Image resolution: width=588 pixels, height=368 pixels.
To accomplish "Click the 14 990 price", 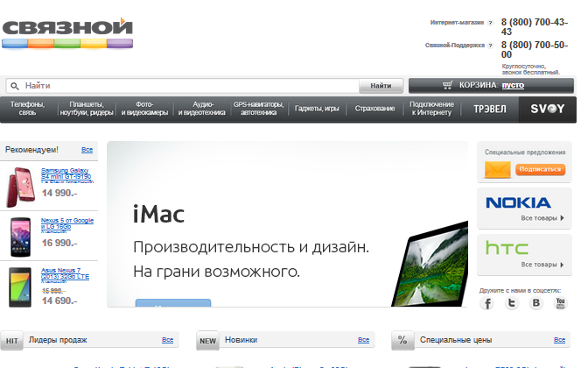I will click(x=59, y=193).
